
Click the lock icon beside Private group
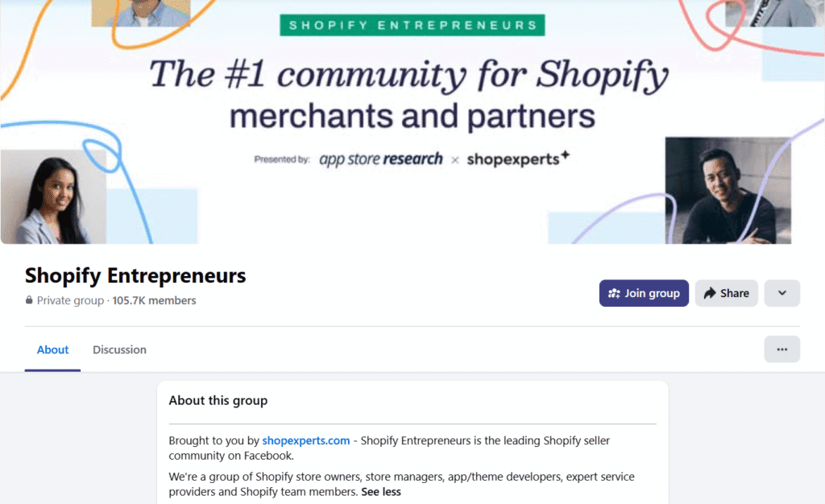[x=29, y=300]
